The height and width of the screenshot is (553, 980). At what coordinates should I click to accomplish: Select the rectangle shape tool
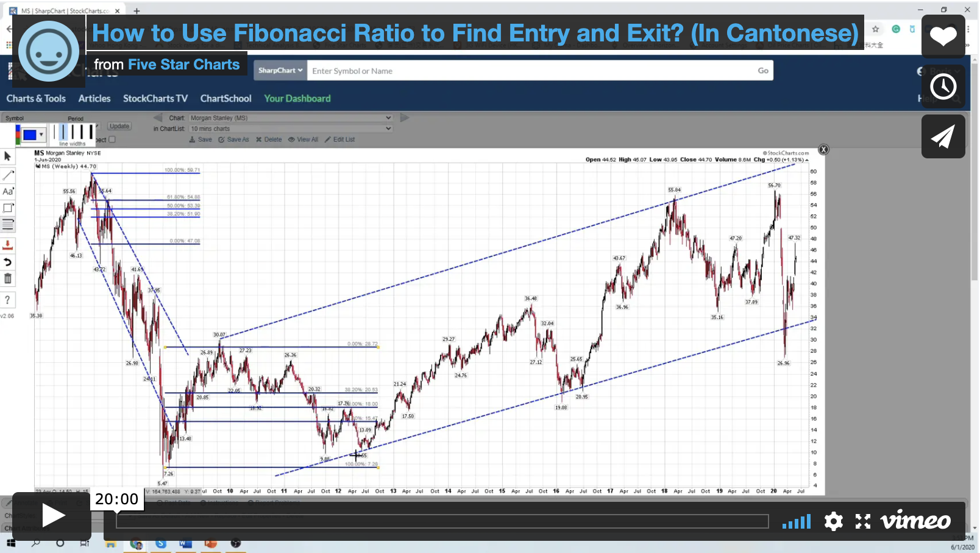pyautogui.click(x=8, y=208)
